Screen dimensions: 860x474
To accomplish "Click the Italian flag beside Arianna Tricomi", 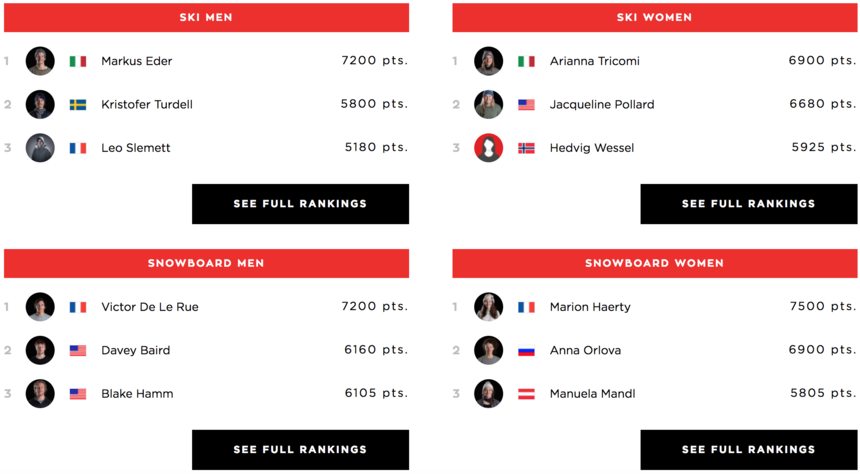I will pyautogui.click(x=527, y=61).
